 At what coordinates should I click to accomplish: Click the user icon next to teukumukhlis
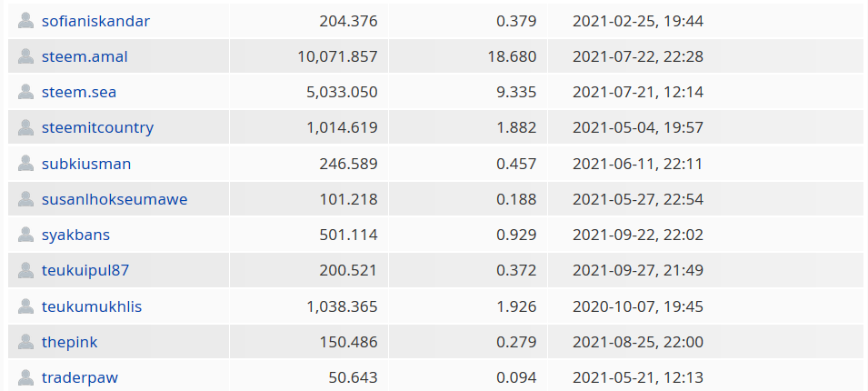(x=25, y=306)
